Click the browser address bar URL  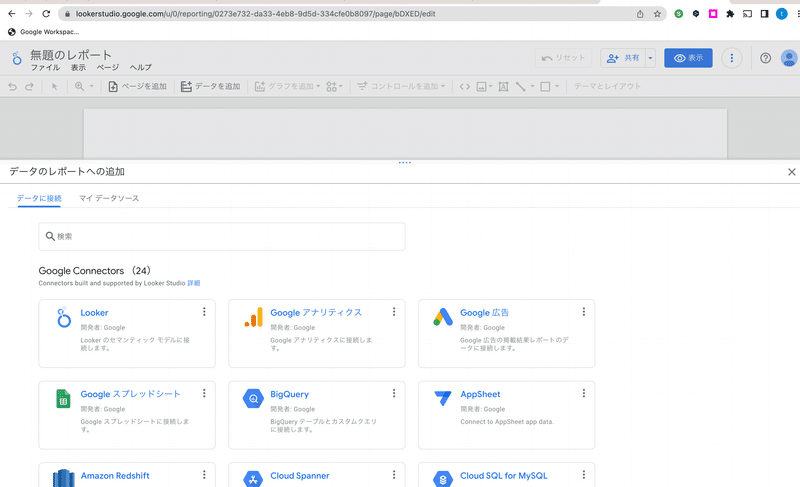pyautogui.click(x=255, y=14)
